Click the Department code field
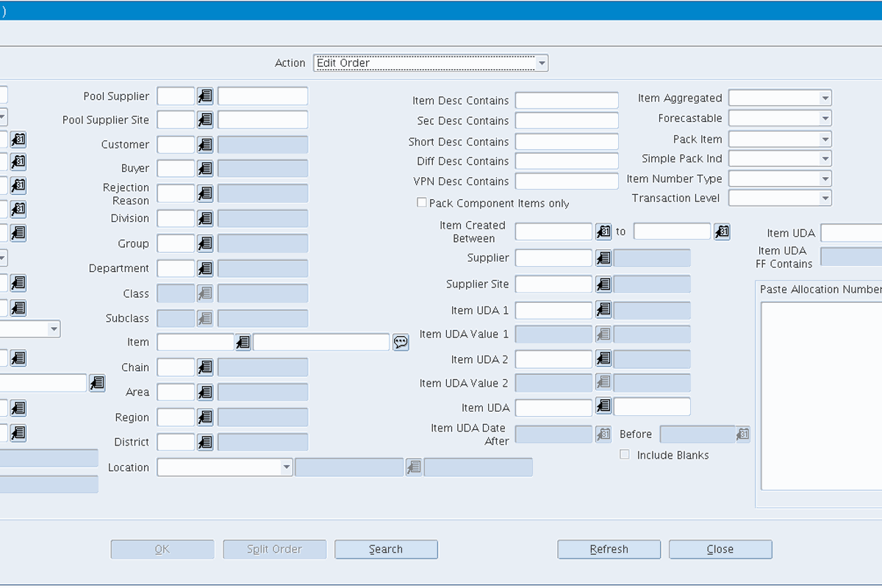The height and width of the screenshot is (588, 882). click(x=176, y=268)
